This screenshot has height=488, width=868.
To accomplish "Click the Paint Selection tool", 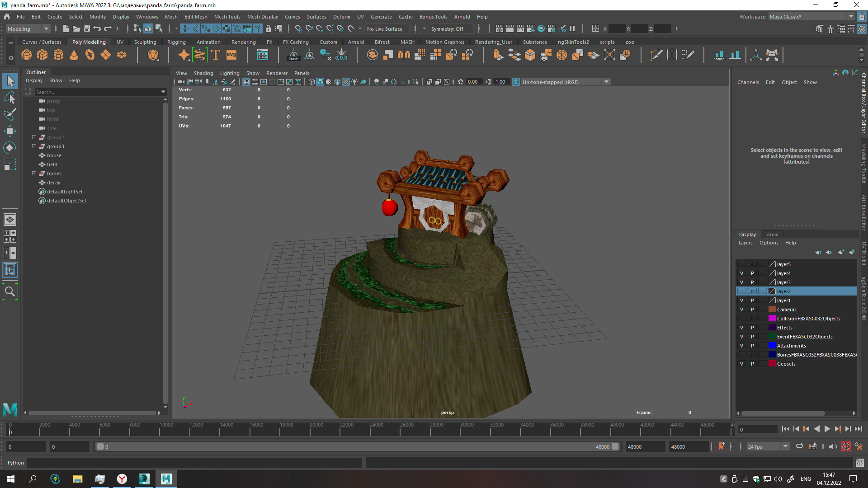I will click(x=9, y=114).
